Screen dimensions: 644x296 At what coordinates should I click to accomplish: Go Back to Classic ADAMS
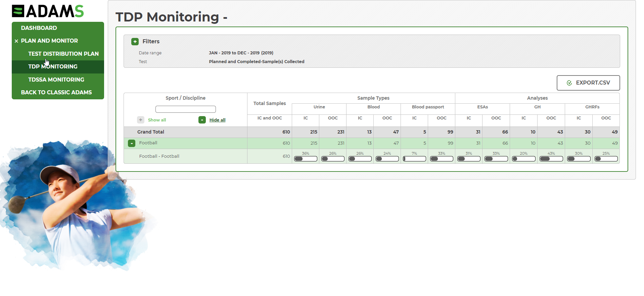pos(56,92)
